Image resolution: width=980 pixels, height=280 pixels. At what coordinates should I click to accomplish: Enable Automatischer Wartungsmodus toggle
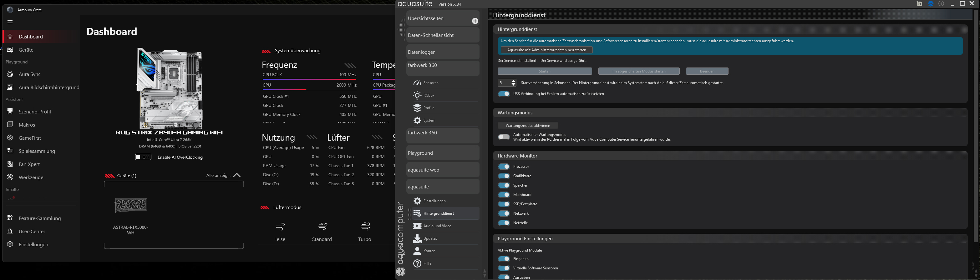click(x=504, y=137)
